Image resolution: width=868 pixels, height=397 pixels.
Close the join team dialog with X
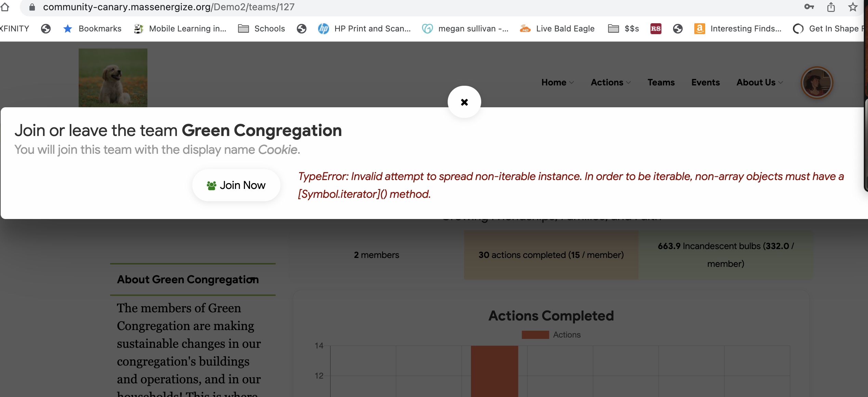coord(464,102)
